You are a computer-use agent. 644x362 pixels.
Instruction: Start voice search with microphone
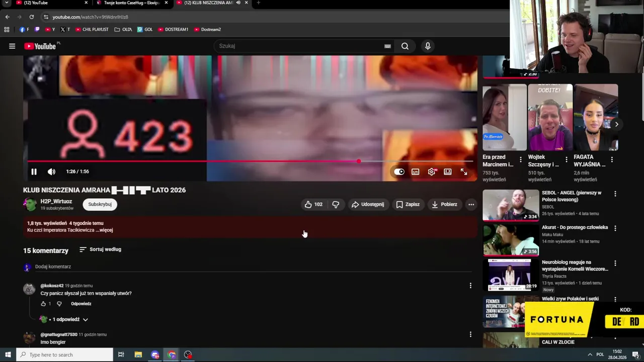point(428,46)
